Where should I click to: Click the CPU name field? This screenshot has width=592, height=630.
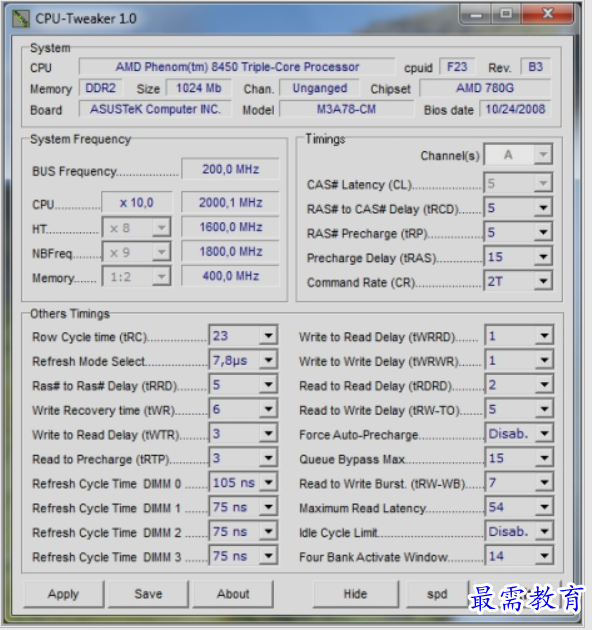pyautogui.click(x=237, y=67)
